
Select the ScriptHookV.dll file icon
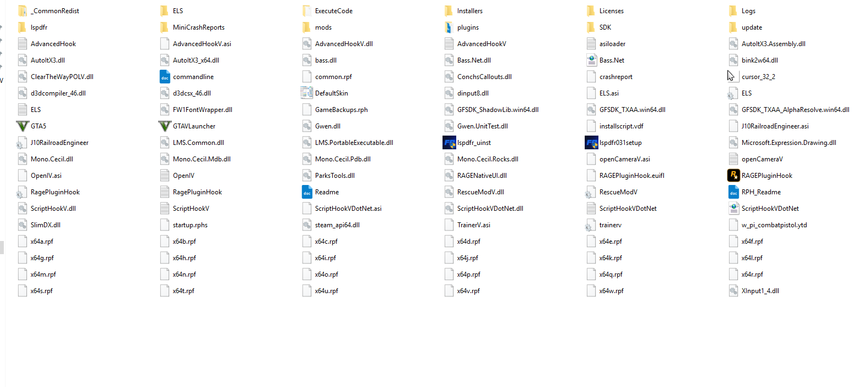click(23, 209)
